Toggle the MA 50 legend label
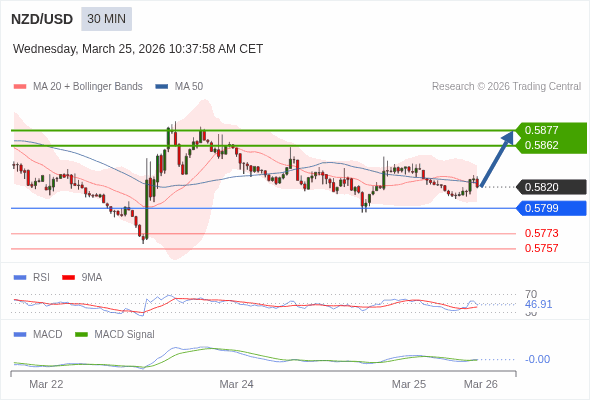The width and height of the screenshot is (590, 400). (x=189, y=87)
